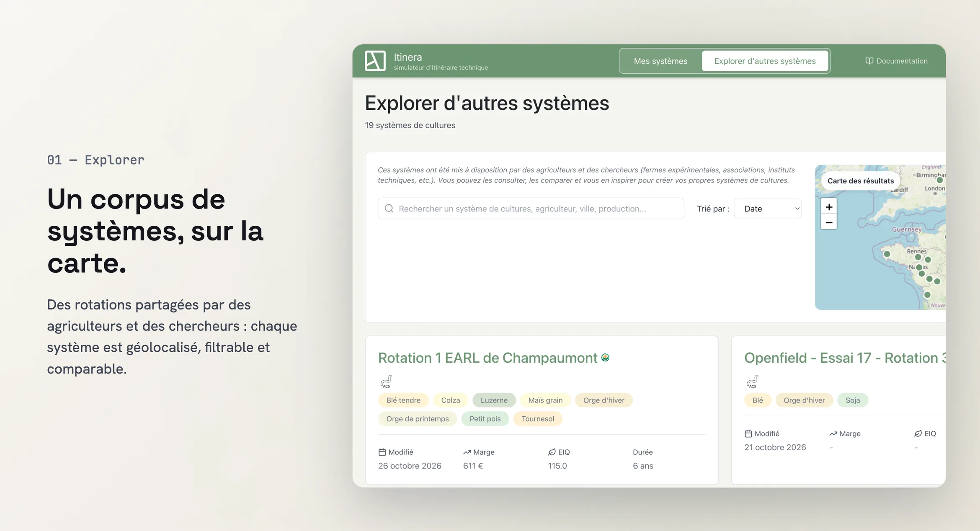Click the 21 octobre 2026 date

[775, 448]
